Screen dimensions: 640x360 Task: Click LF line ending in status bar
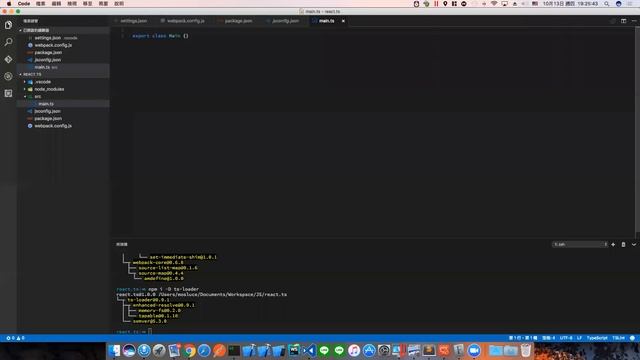[579, 338]
